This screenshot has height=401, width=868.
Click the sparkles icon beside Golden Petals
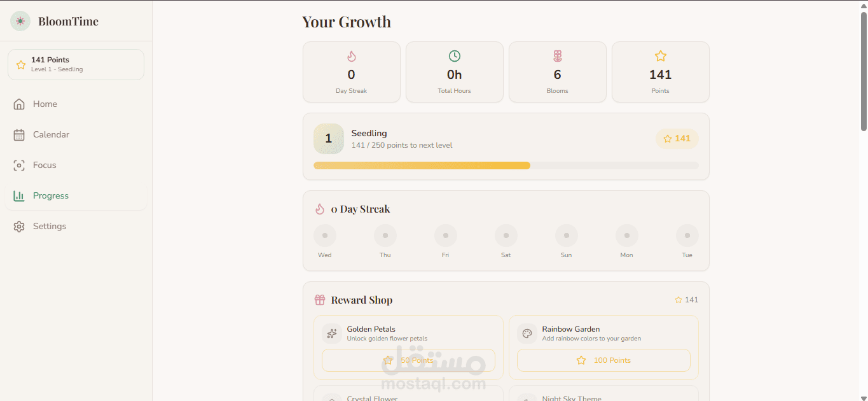pyautogui.click(x=332, y=334)
